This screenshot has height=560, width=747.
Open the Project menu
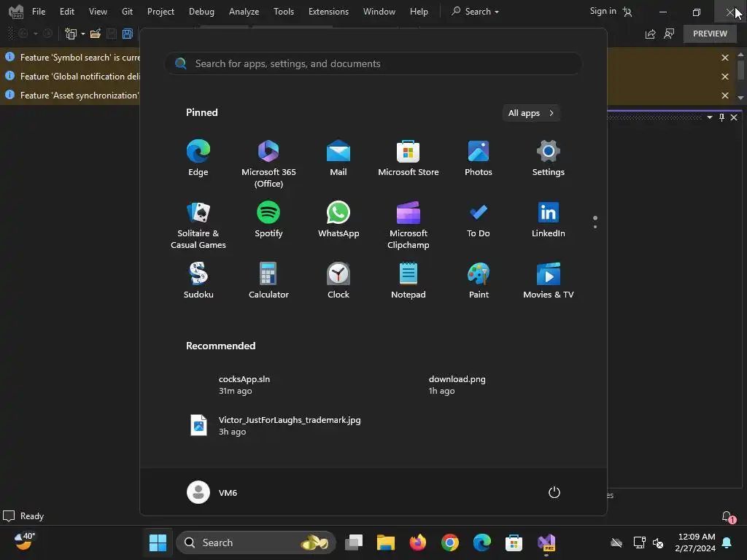click(x=160, y=12)
